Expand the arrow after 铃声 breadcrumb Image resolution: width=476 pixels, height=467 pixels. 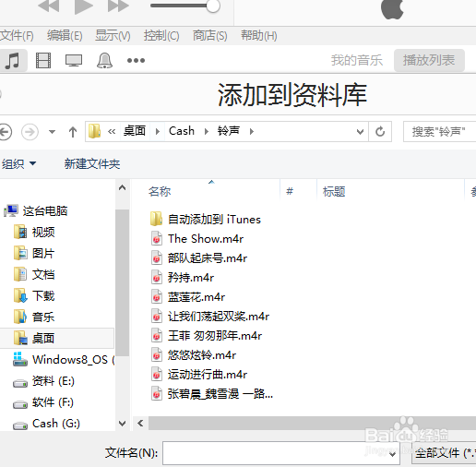click(252, 132)
